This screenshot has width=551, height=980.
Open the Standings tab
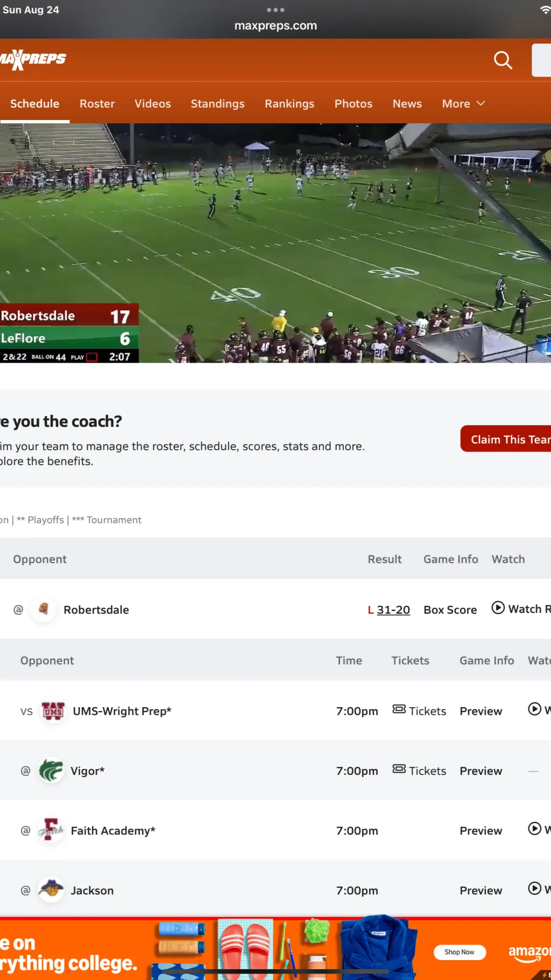click(x=217, y=104)
